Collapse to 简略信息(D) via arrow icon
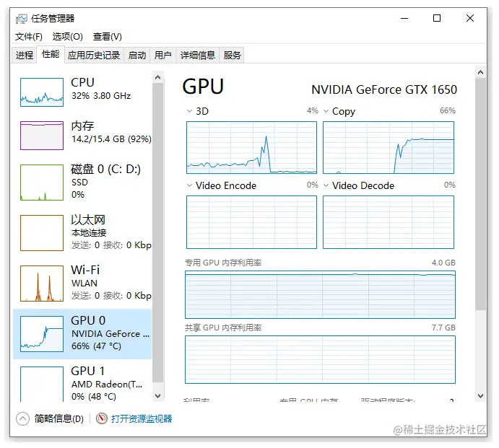Screen dimensions: 499x448 coord(22,418)
